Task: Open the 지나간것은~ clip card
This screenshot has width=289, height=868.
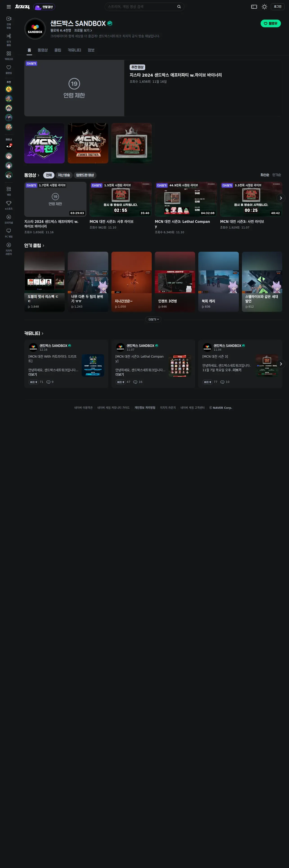Action: coord(131,282)
